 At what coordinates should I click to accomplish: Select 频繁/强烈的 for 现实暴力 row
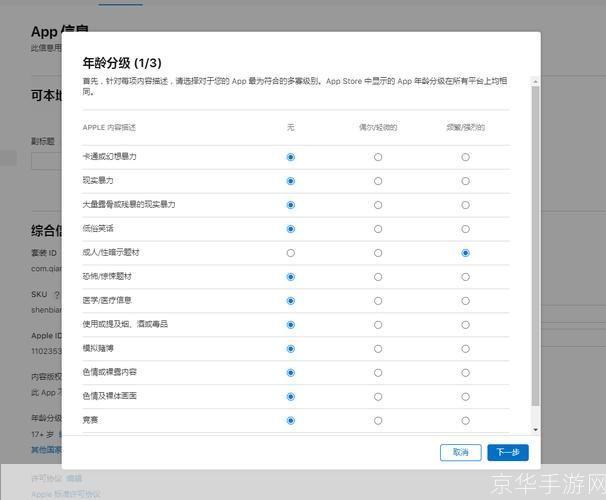[x=465, y=181]
